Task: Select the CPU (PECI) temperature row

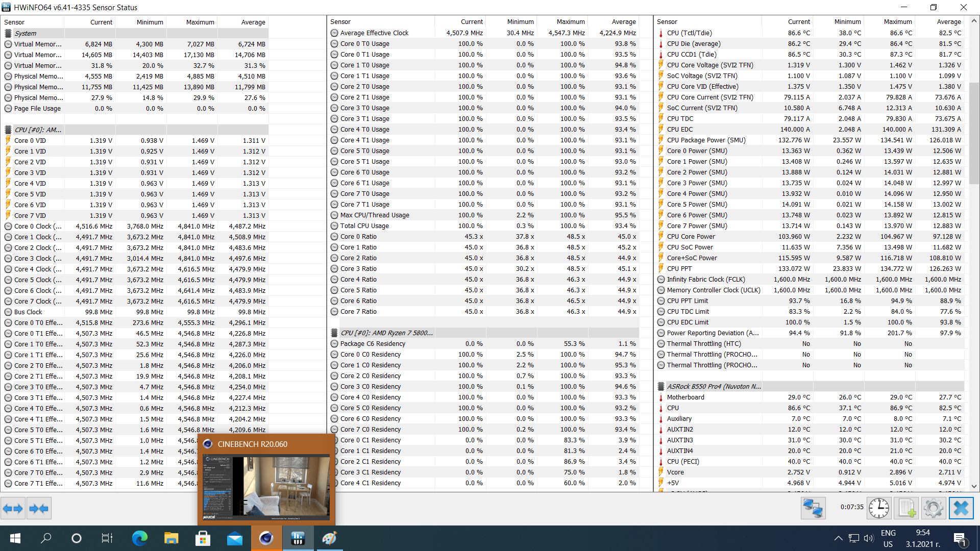Action: (x=810, y=461)
